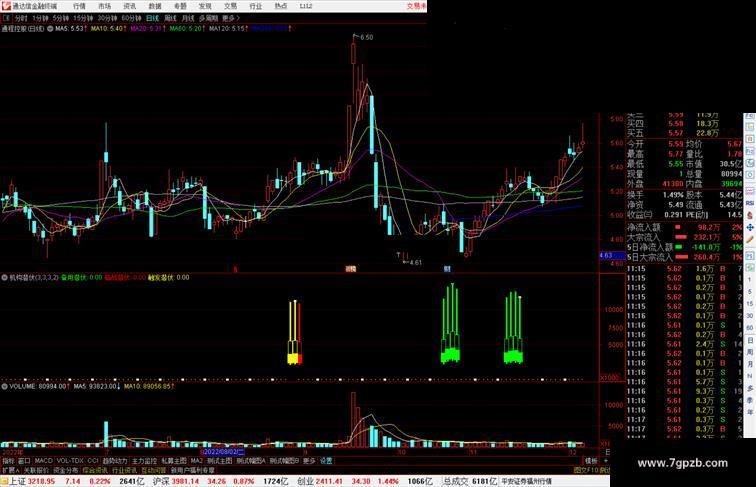
Task: Select the 测试幅图B indicator tab
Action: coord(284,461)
